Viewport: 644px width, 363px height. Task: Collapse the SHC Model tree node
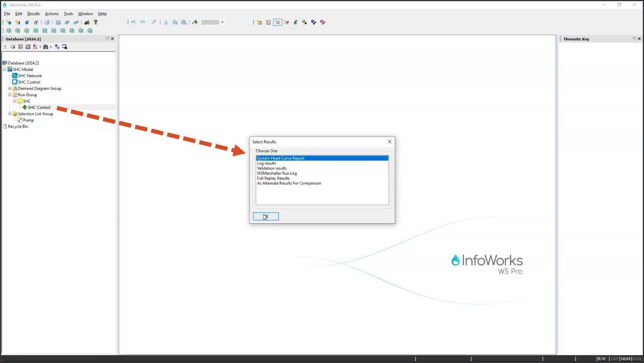click(x=5, y=69)
